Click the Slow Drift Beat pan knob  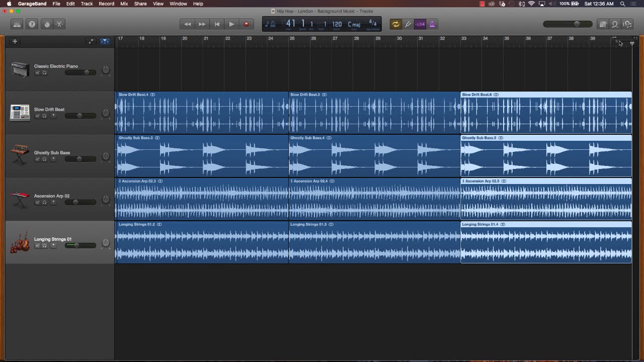click(106, 114)
